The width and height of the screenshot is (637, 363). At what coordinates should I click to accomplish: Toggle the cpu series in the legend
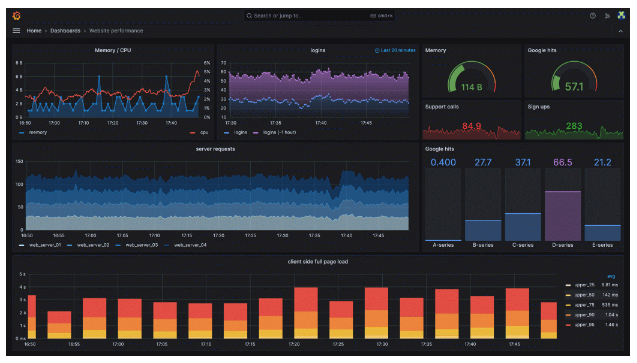coord(204,132)
